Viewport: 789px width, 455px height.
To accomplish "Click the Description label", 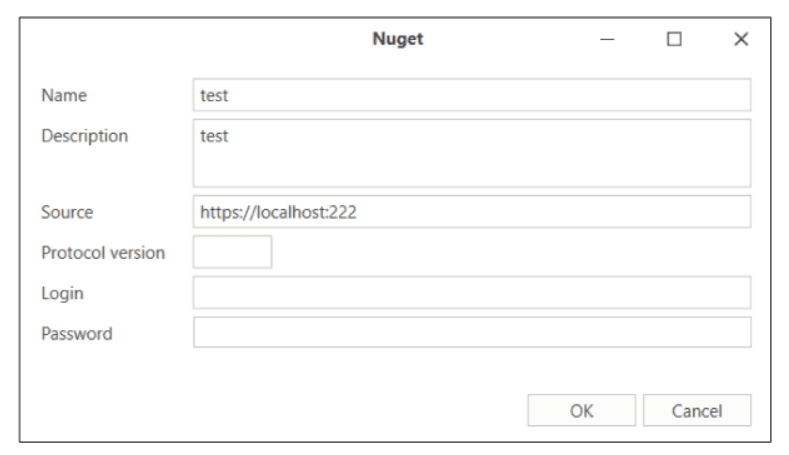I will click(84, 135).
